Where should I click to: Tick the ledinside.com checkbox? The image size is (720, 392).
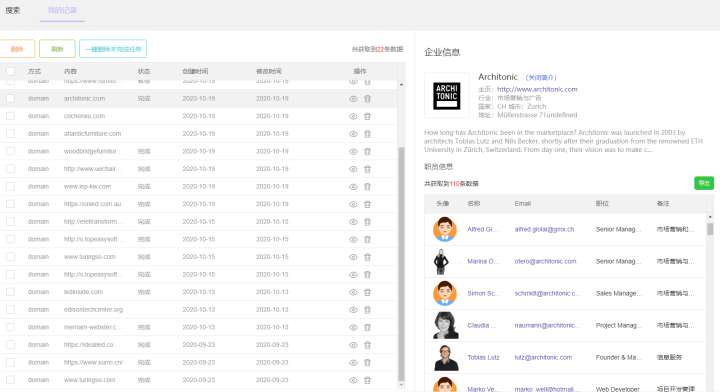click(10, 292)
